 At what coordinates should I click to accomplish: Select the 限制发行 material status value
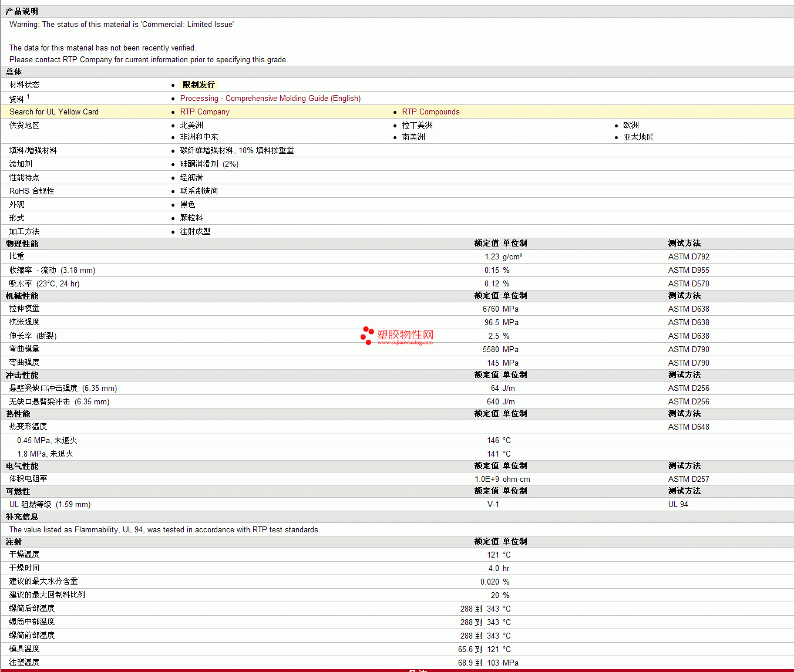tap(198, 85)
